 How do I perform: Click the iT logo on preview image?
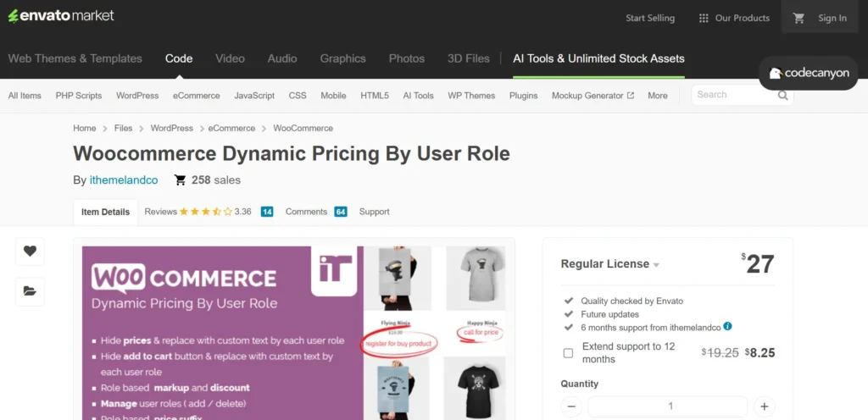[x=334, y=271]
